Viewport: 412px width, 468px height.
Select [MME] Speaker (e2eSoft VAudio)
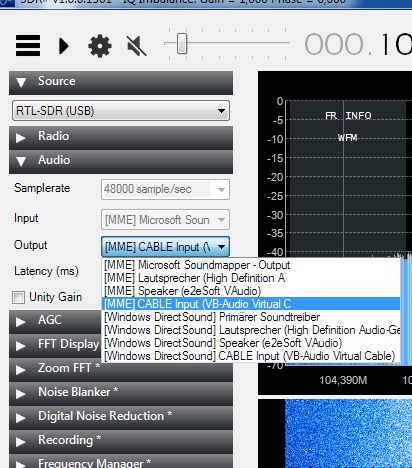(251, 291)
